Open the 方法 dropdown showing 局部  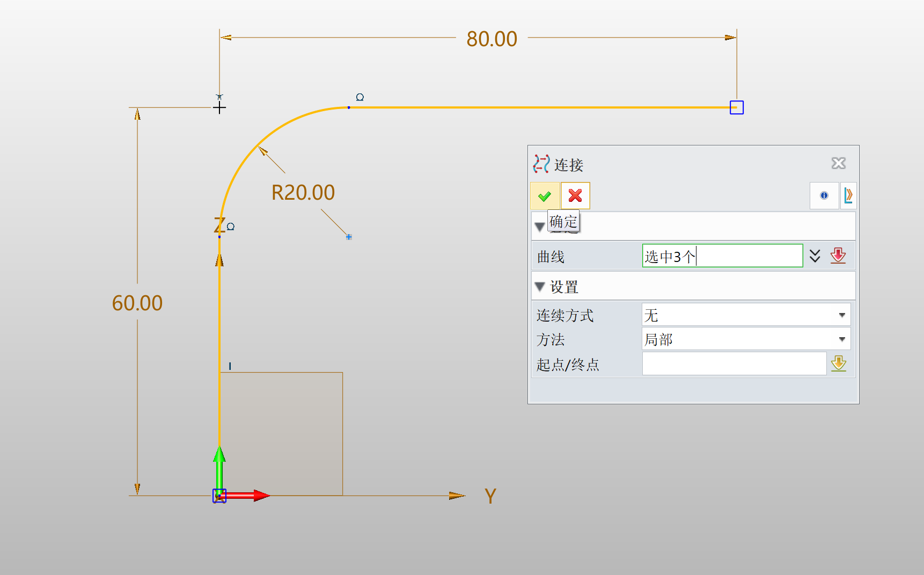pos(746,339)
